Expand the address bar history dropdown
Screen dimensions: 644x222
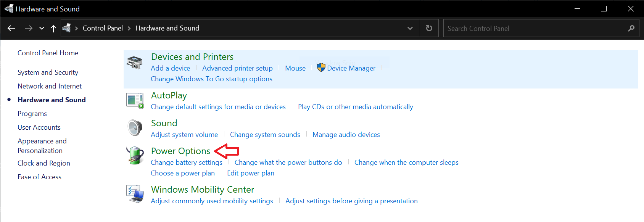410,28
